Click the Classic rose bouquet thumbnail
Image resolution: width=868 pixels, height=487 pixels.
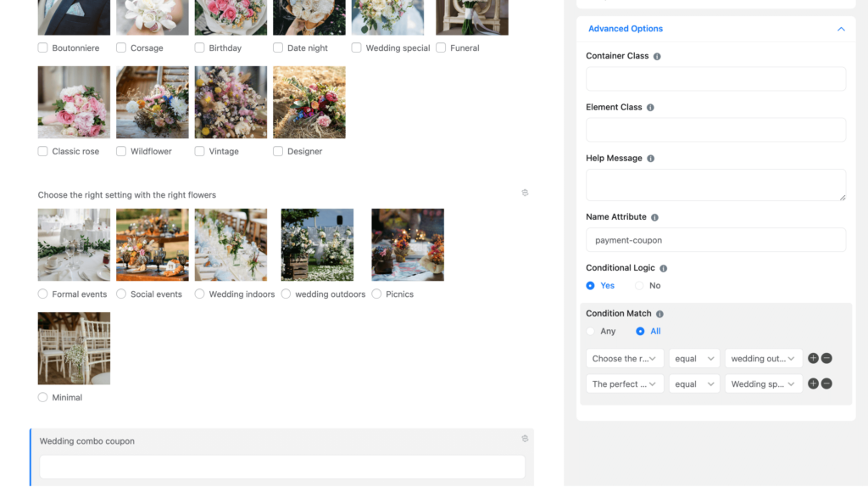coord(75,103)
